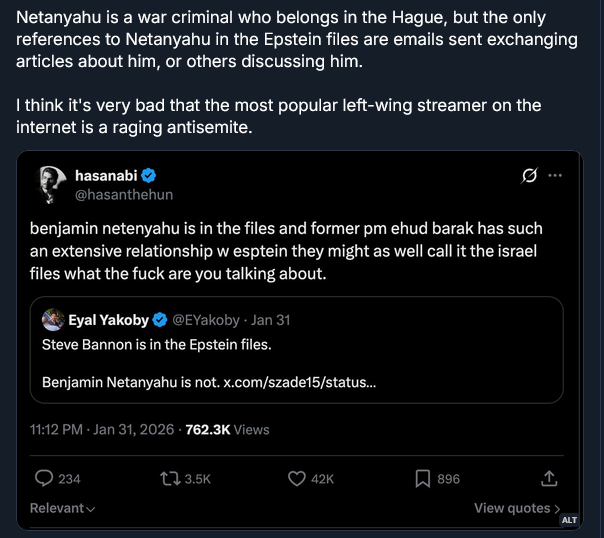Viewport: 604px width, 538px height.
Task: Open hasanabi's profile avatar
Action: click(51, 185)
